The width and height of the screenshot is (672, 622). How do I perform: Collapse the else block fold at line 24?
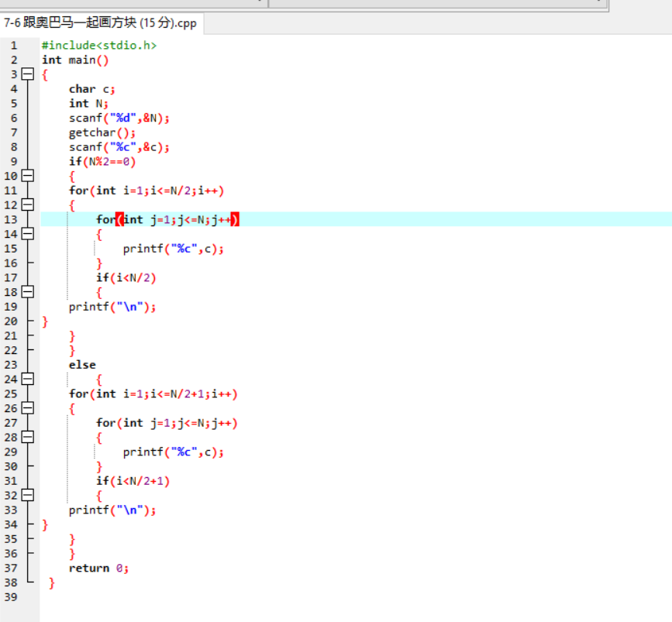point(27,379)
